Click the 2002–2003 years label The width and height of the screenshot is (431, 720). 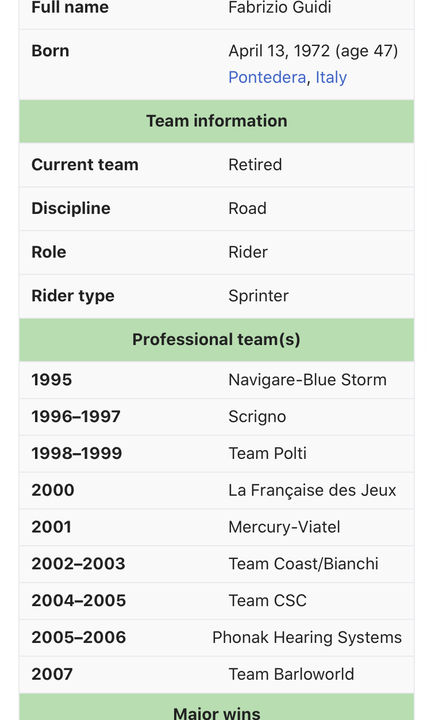(78, 563)
